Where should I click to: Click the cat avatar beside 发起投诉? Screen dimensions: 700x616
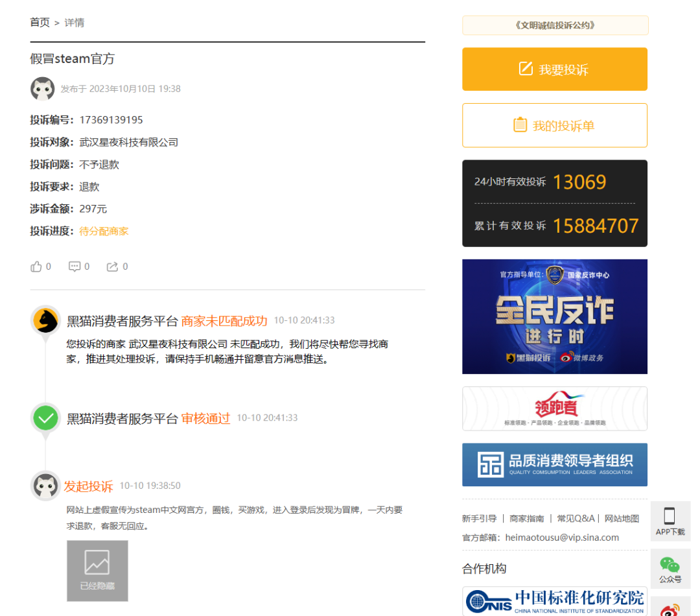45,486
